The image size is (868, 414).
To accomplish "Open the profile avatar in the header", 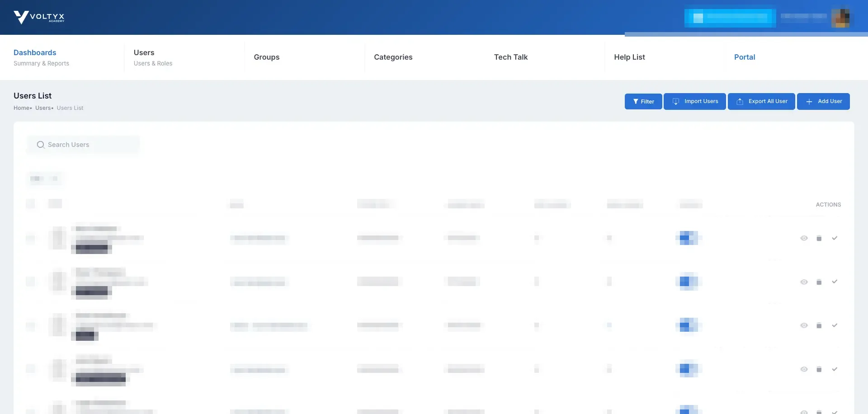I will tap(840, 18).
